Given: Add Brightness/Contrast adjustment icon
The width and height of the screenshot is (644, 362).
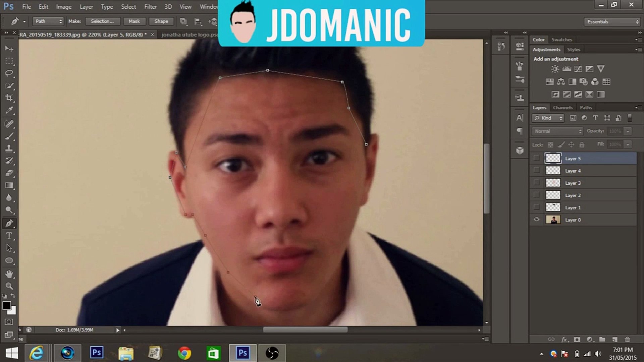Looking at the screenshot, I should click(x=555, y=69).
